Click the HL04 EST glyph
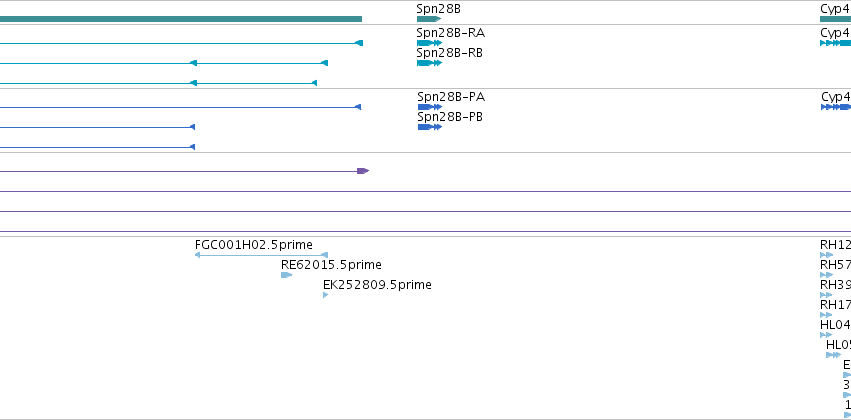Image resolution: width=851 pixels, height=420 pixels. point(826,335)
